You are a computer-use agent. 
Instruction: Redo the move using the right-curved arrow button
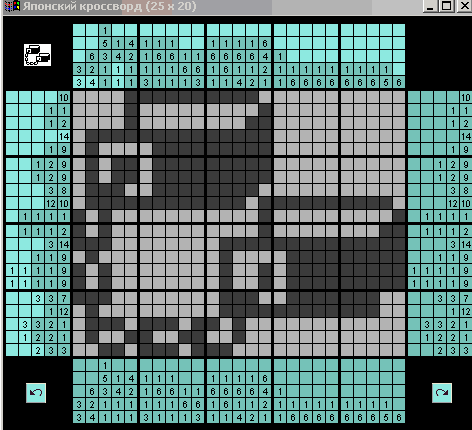click(x=442, y=393)
